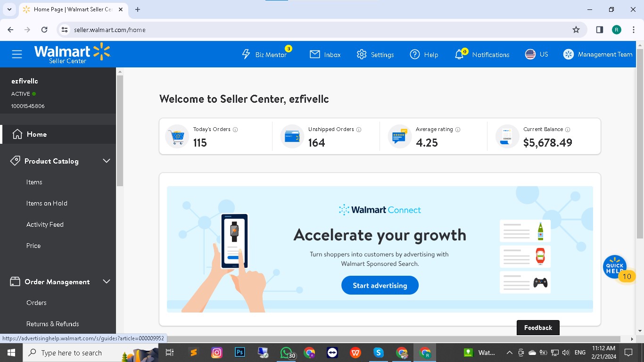The image size is (644, 362).
Task: Go back to the previous page
Action: [10, 30]
